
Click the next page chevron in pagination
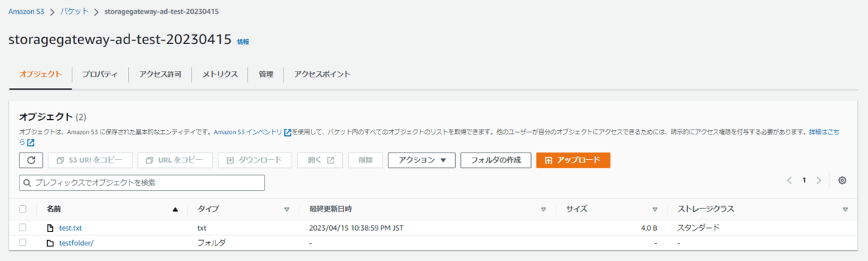[819, 181]
